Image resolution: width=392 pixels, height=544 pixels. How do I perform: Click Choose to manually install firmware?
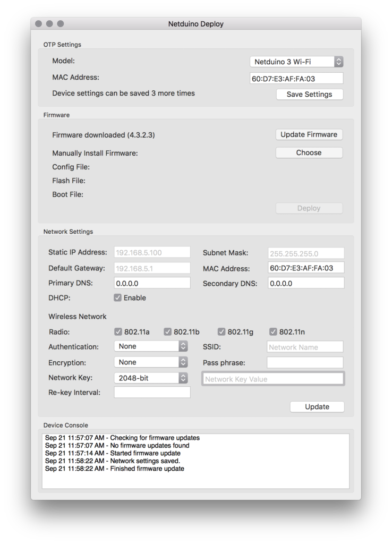(x=309, y=152)
